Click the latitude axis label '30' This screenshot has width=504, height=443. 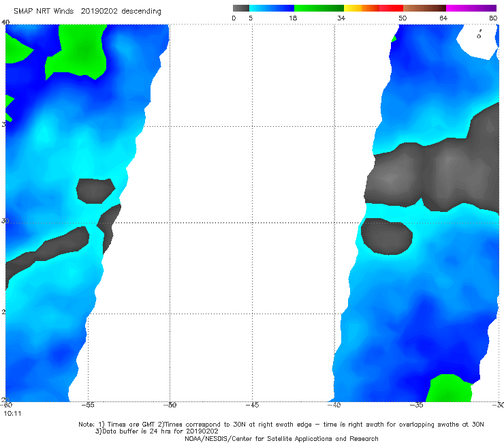coord(5,221)
